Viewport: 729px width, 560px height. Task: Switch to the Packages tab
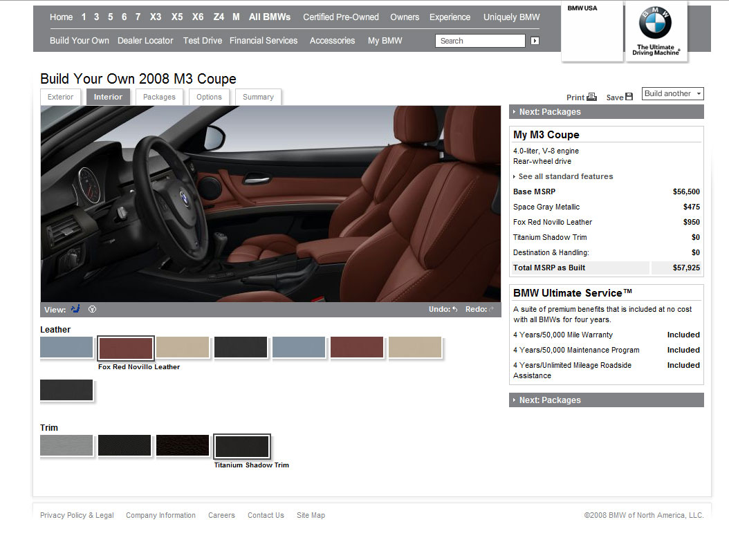(x=160, y=97)
